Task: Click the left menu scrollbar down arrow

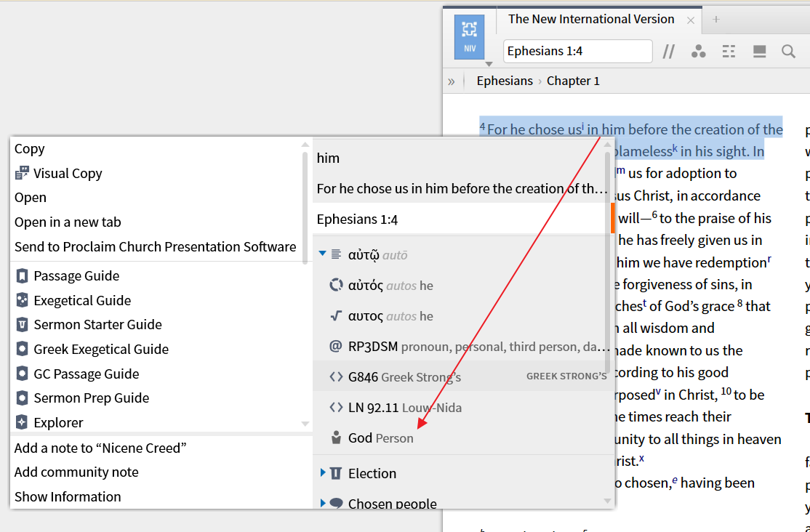Action: (305, 424)
